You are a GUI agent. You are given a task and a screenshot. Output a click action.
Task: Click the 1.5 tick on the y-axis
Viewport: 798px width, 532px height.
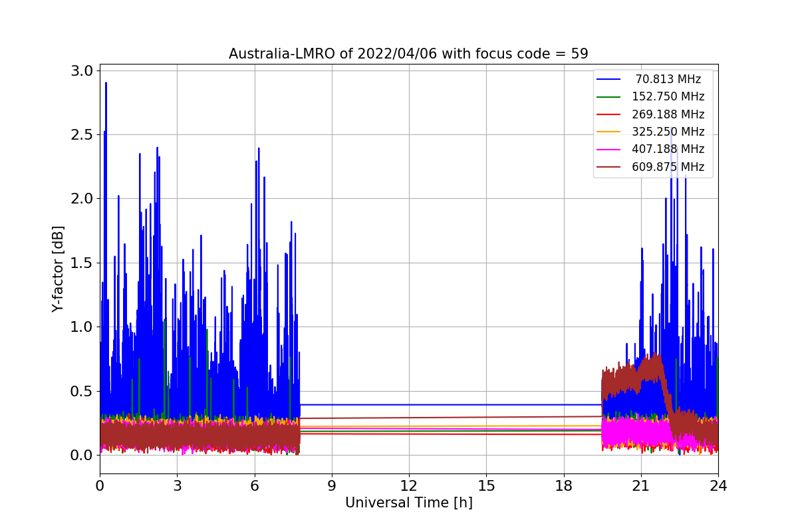coord(81,263)
